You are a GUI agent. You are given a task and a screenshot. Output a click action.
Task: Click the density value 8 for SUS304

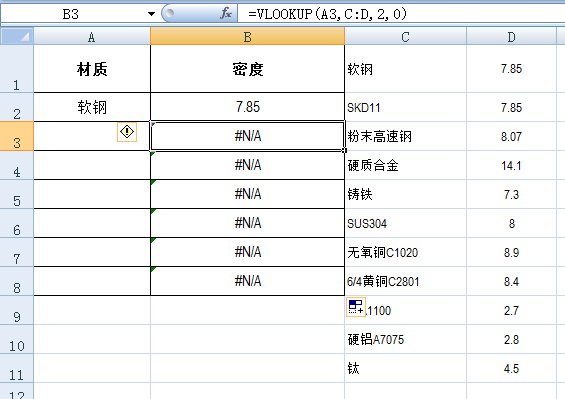[x=511, y=223]
